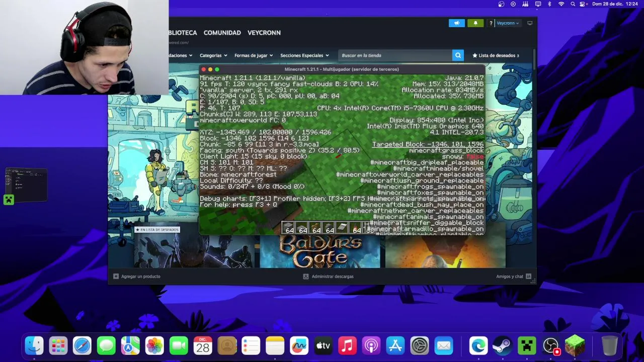The height and width of the screenshot is (362, 644).
Task: Open Control Center in menu bar
Action: [x=583, y=4]
